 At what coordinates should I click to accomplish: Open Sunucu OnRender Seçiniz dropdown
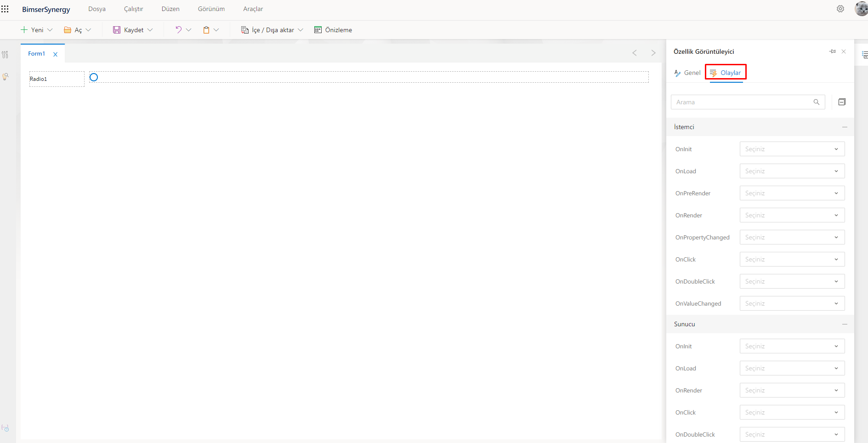[792, 390]
